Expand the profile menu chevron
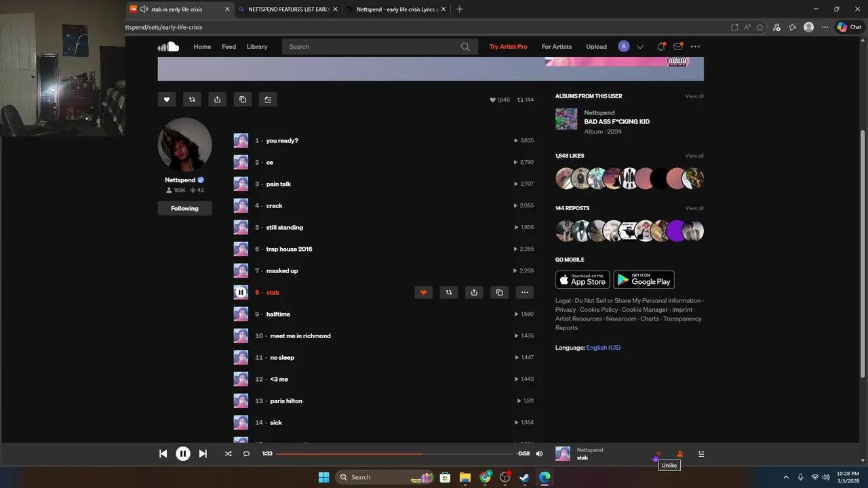The height and width of the screenshot is (488, 868). 640,47
